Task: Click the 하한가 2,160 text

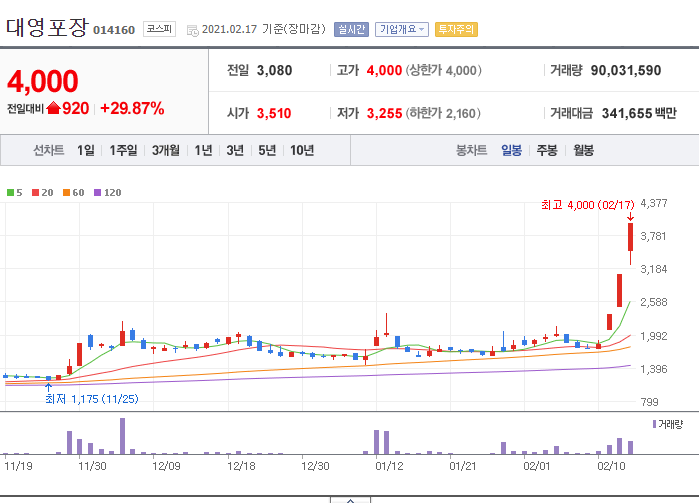Action: point(443,113)
